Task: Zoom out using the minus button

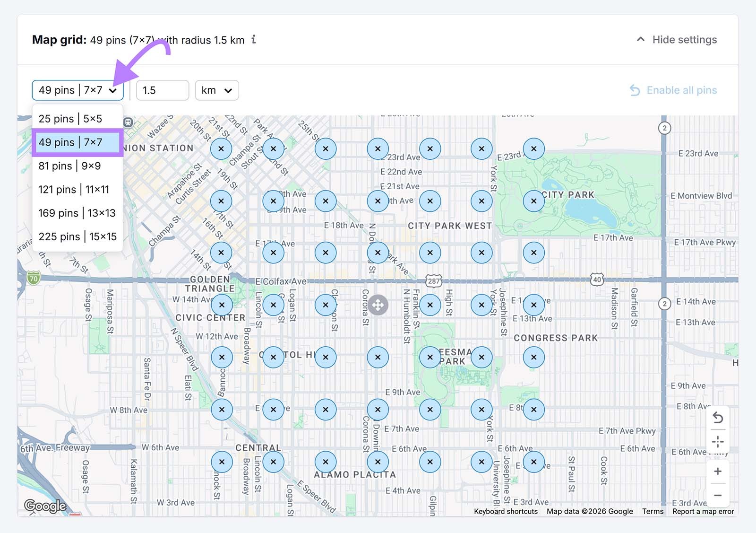Action: coord(718,495)
